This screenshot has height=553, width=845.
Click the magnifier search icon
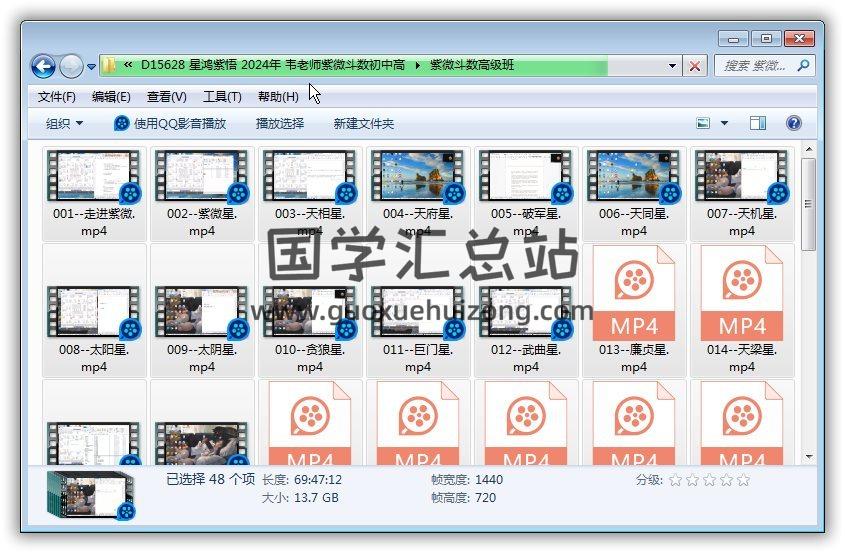pyautogui.click(x=804, y=66)
